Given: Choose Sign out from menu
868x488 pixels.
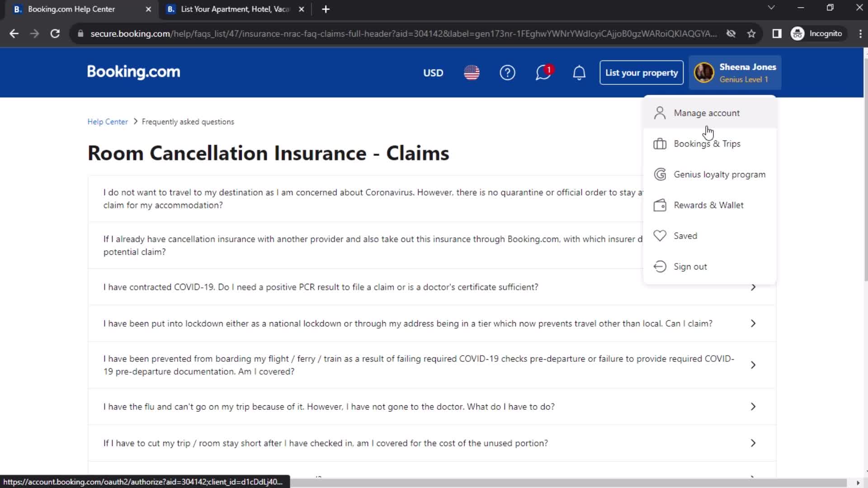Looking at the screenshot, I should click(x=710, y=267).
